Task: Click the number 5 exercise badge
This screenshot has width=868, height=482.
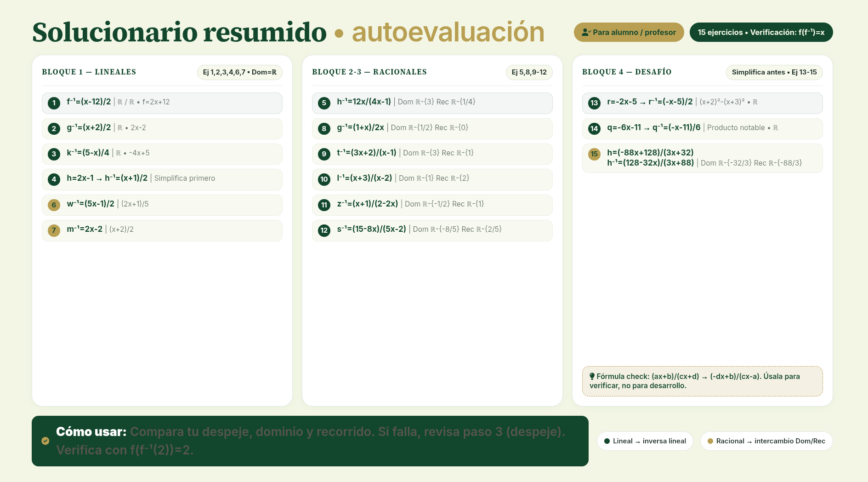Action: (324, 103)
